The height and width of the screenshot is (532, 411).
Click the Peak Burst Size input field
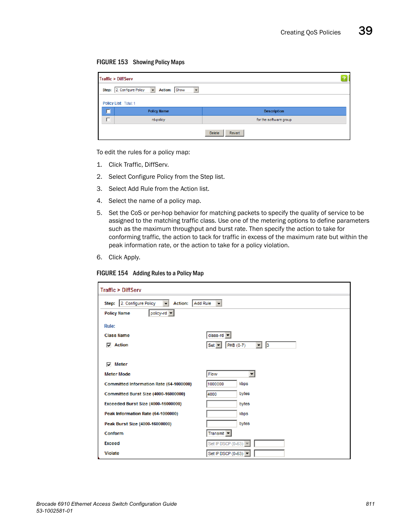coord(222,424)
